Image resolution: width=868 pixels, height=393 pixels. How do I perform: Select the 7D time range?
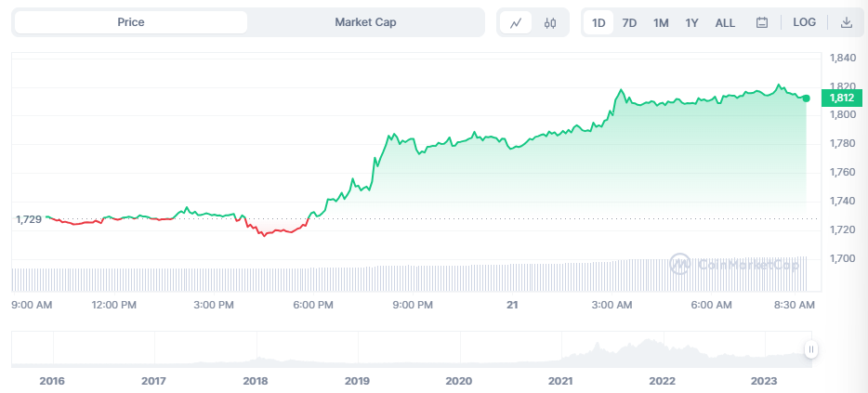[629, 22]
